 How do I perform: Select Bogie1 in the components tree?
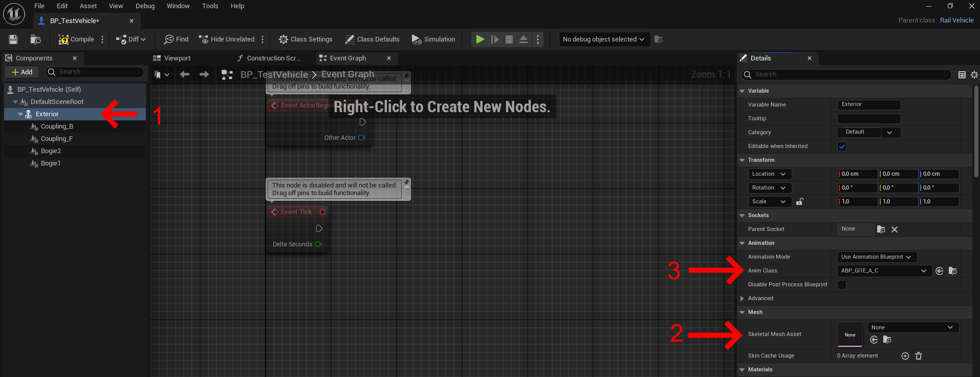click(x=51, y=163)
